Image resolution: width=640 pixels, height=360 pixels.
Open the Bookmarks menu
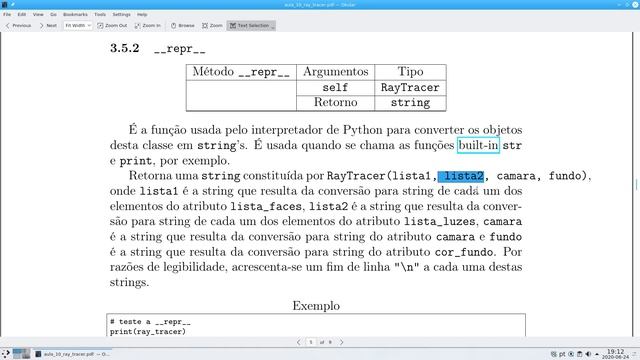(75, 14)
